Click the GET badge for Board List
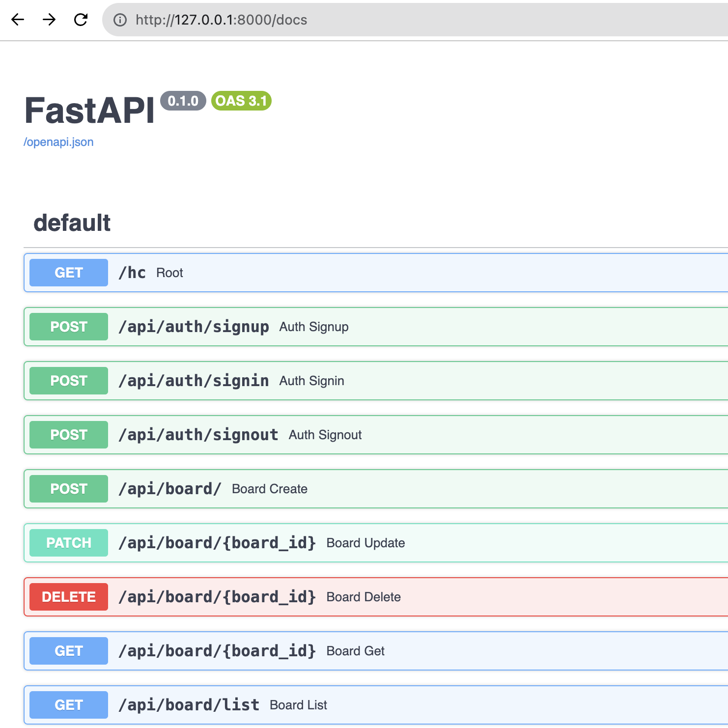Viewport: 728px width, 728px height. click(x=69, y=705)
